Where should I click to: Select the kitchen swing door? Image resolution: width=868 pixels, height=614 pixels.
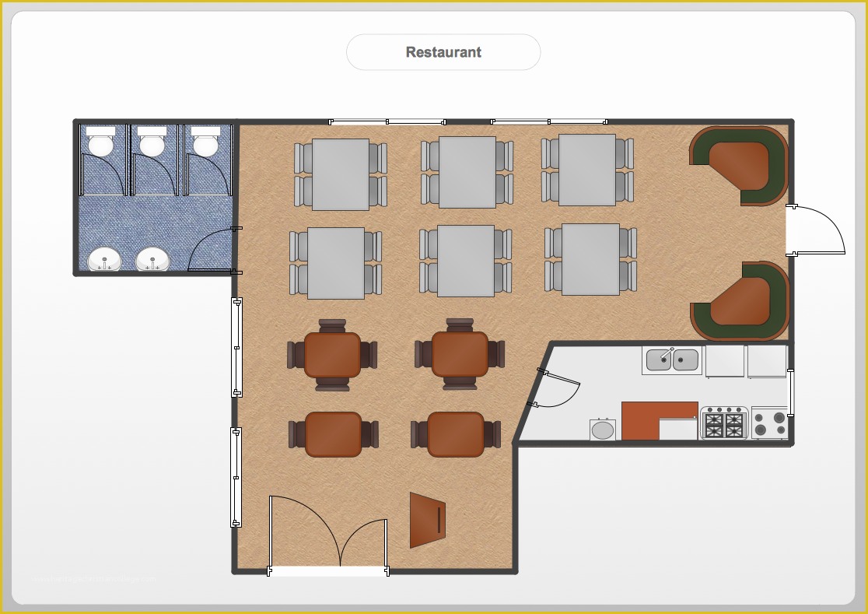pyautogui.click(x=555, y=389)
